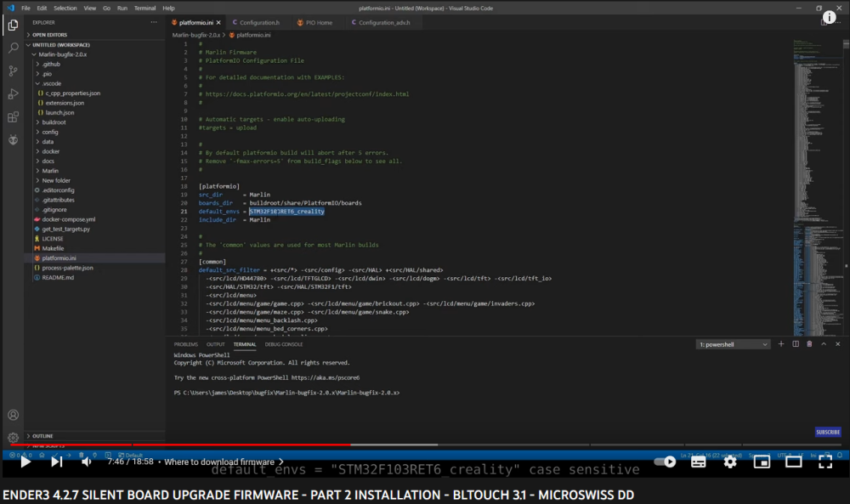Expand the OUTLINE section
The height and width of the screenshot is (504, 850).
tap(42, 436)
